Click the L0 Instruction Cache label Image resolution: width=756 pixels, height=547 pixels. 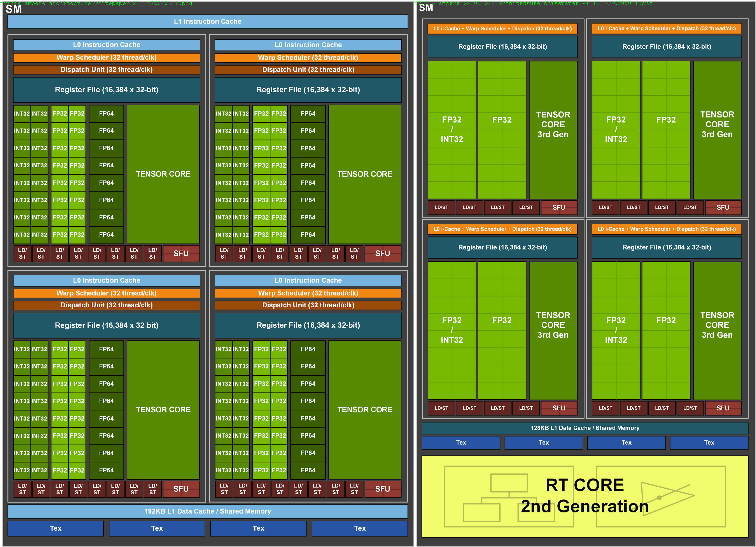106,45
